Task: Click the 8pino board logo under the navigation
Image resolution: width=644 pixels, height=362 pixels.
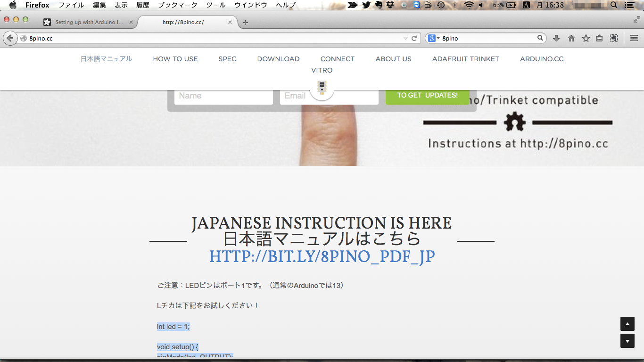Action: (322, 87)
